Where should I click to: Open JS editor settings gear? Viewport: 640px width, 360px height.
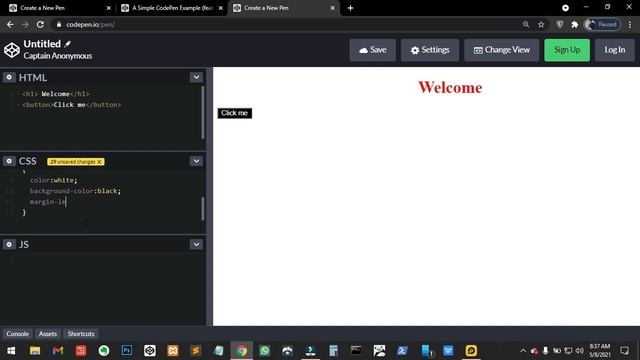[x=9, y=244]
